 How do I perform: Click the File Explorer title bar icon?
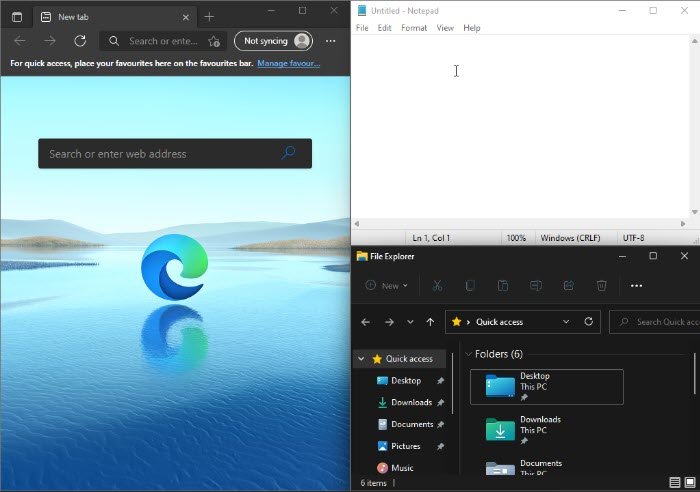[362, 256]
